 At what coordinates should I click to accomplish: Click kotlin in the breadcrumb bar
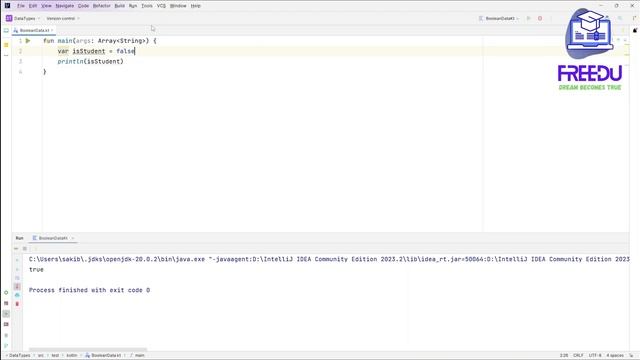(72, 356)
